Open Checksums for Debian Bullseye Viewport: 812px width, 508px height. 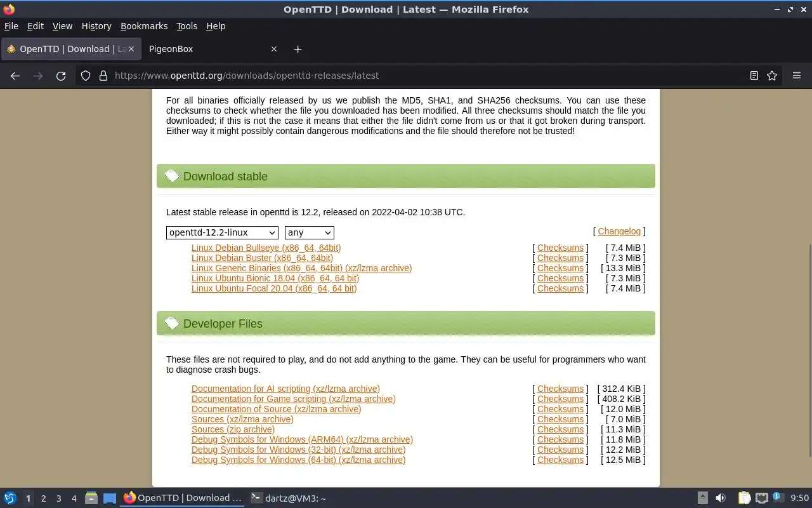pyautogui.click(x=560, y=248)
